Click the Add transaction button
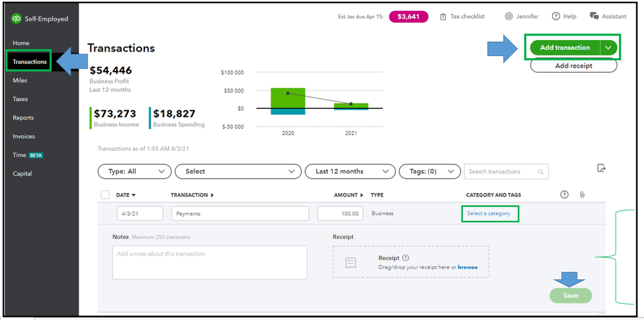The height and width of the screenshot is (320, 644). click(x=565, y=48)
